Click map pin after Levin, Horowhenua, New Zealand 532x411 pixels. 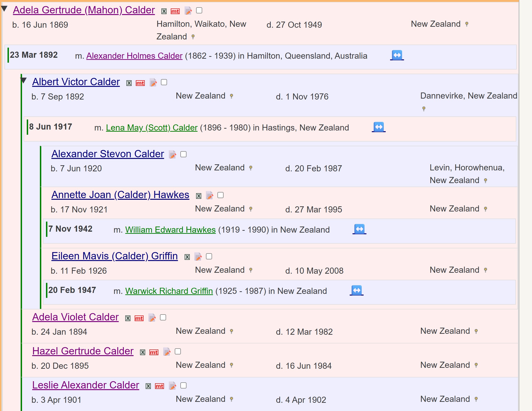[x=486, y=181]
